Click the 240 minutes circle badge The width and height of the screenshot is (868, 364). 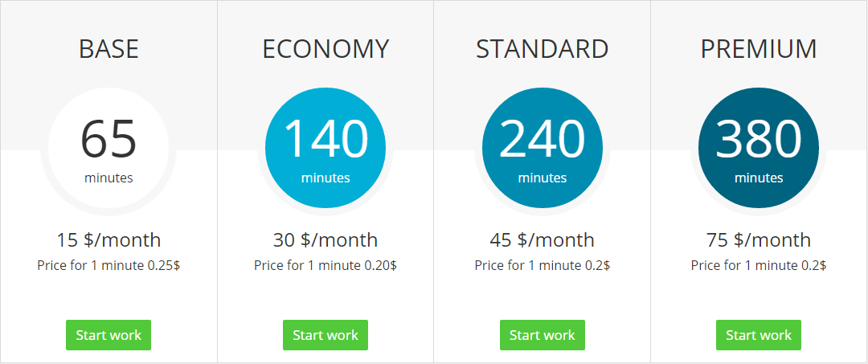(x=542, y=149)
